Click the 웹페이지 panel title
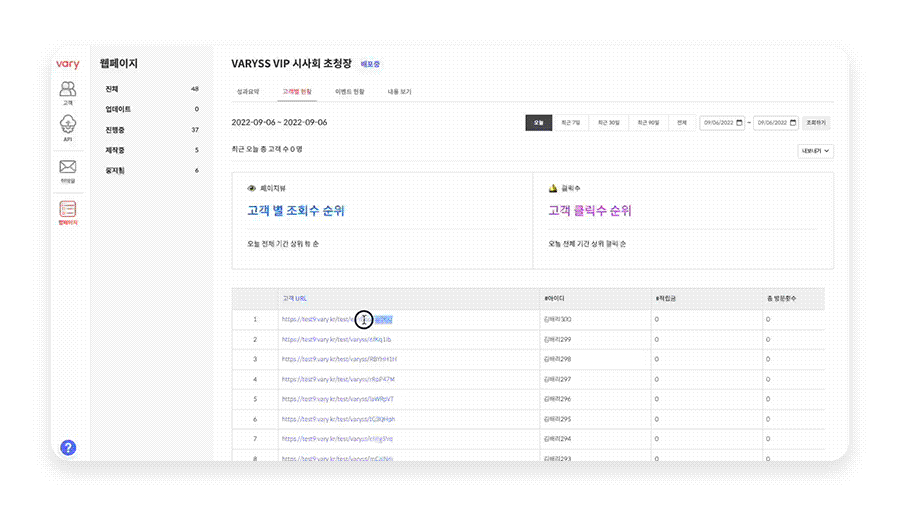Image resolution: width=900 pixels, height=506 pixels. [119, 64]
